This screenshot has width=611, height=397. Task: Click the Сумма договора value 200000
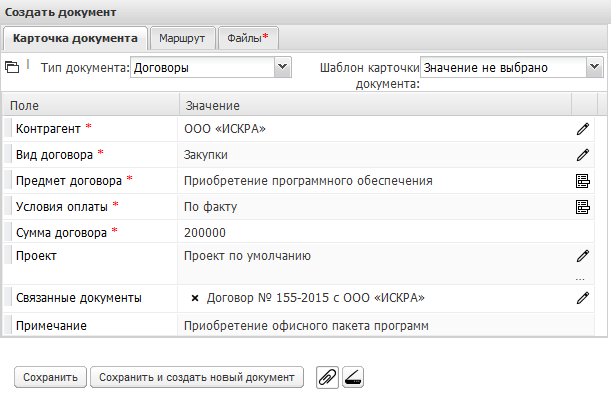click(205, 233)
